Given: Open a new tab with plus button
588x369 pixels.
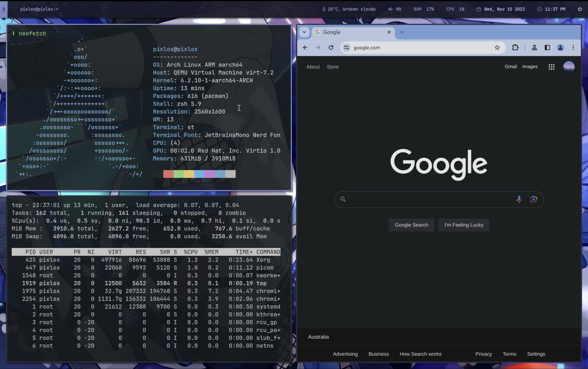Looking at the screenshot, I should coord(402,32).
